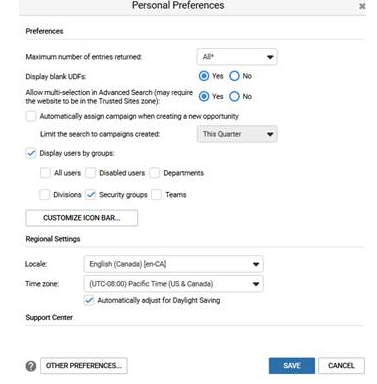Close the Personal Preferences dialog

[x=362, y=6]
